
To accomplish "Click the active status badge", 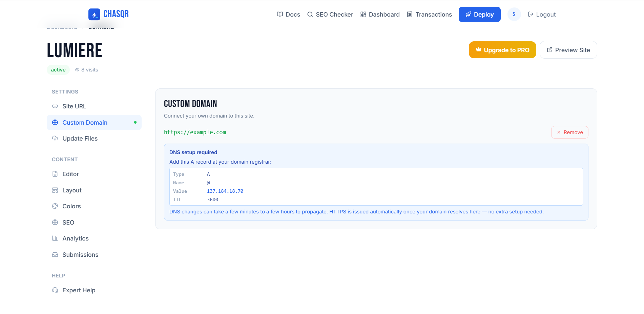I will click(58, 70).
